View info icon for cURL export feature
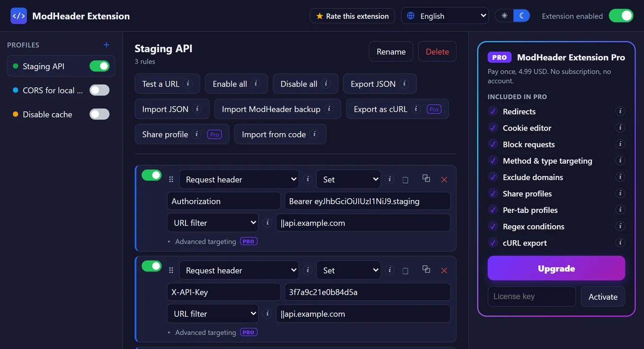Image resolution: width=644 pixels, height=349 pixels. tap(620, 243)
